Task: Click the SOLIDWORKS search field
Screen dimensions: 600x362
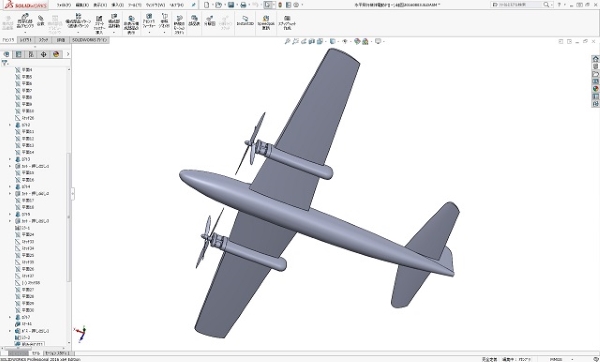Action: (517, 5)
